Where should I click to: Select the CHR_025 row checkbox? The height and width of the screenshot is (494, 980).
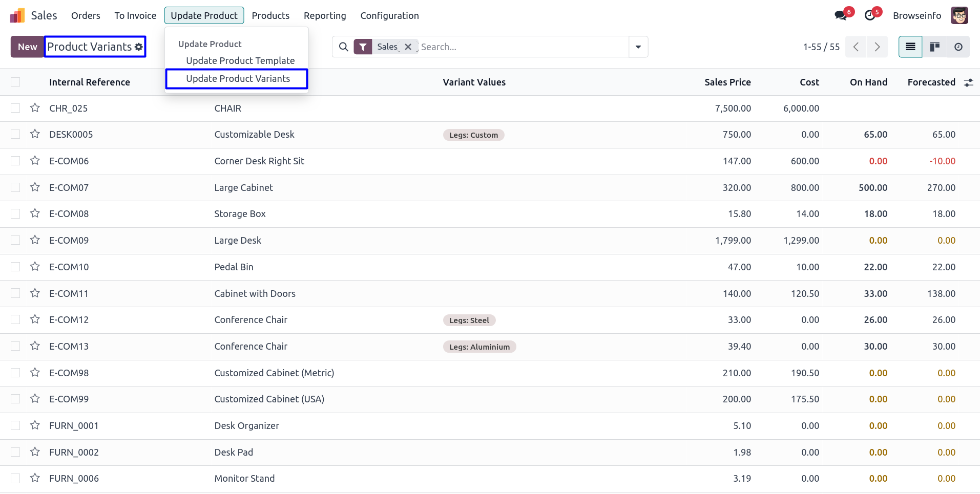click(x=15, y=108)
